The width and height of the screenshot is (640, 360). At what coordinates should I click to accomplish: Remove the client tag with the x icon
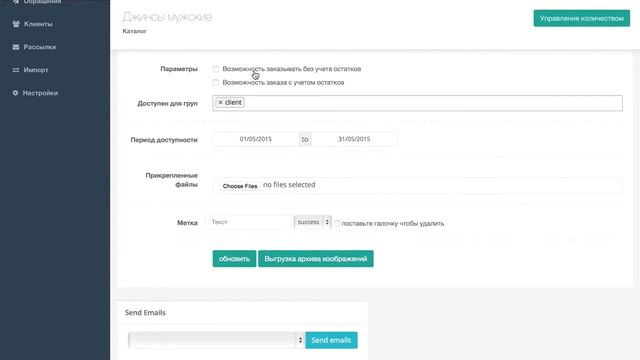tap(220, 102)
